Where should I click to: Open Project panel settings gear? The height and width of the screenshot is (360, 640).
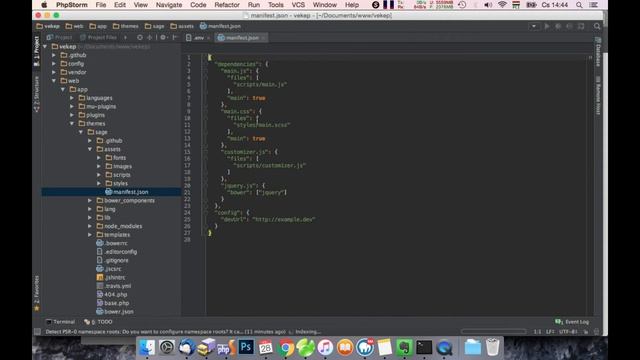(163, 37)
